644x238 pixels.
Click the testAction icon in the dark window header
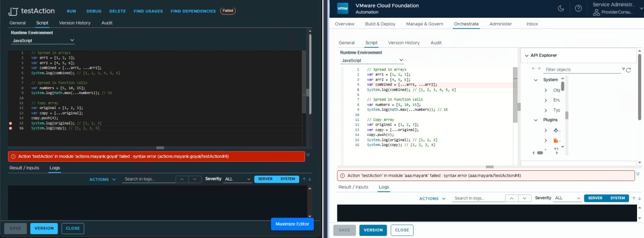coord(13,11)
